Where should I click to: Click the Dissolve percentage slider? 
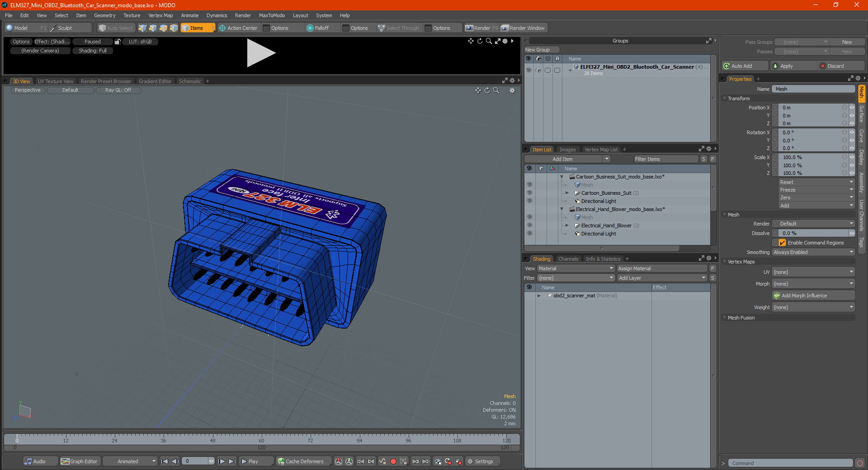(x=813, y=233)
